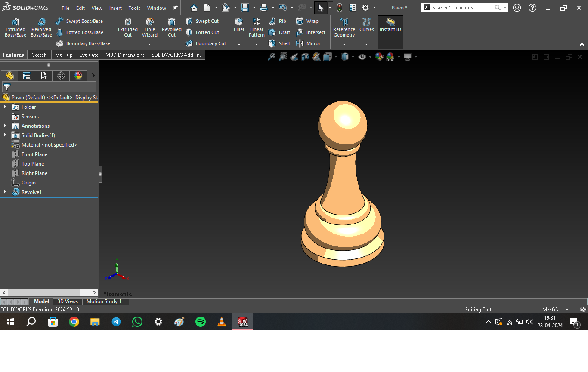
Task: Toggle Hide/Show Items eye icon
Action: tap(362, 57)
